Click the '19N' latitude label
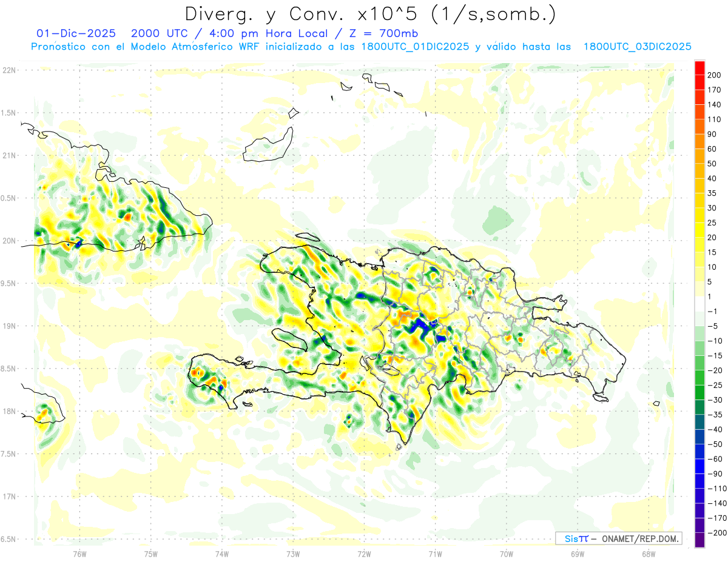Viewport: 728px width, 562px height. tap(9, 326)
